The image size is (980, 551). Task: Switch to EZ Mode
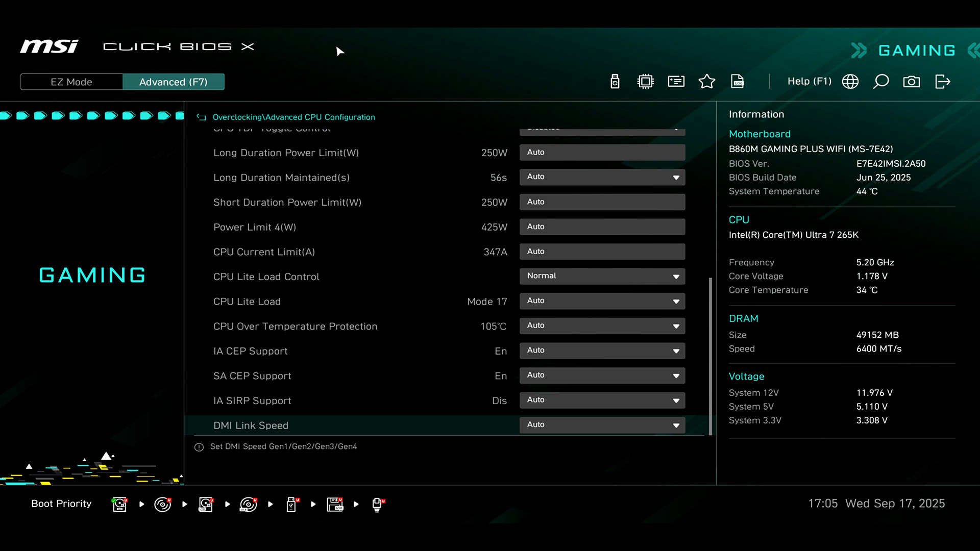coord(71,82)
